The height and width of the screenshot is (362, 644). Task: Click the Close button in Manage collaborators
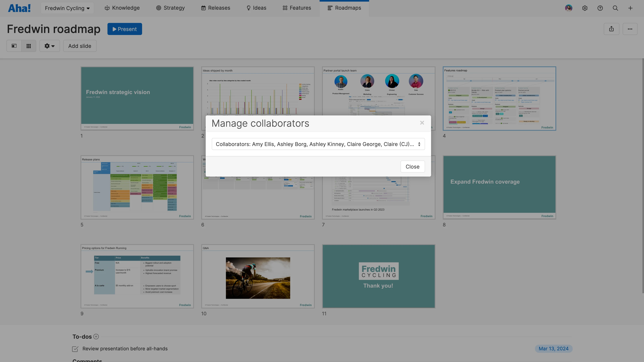pos(412,166)
